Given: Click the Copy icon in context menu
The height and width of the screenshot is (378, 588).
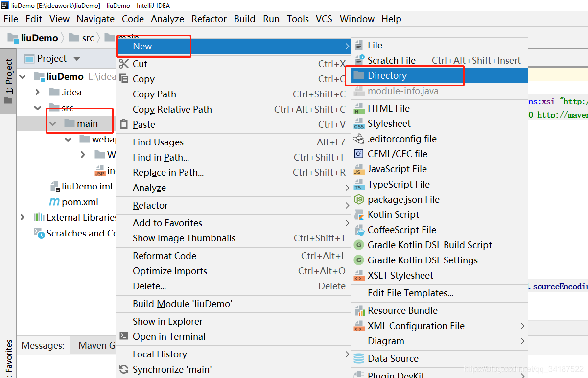Looking at the screenshot, I should [x=124, y=79].
